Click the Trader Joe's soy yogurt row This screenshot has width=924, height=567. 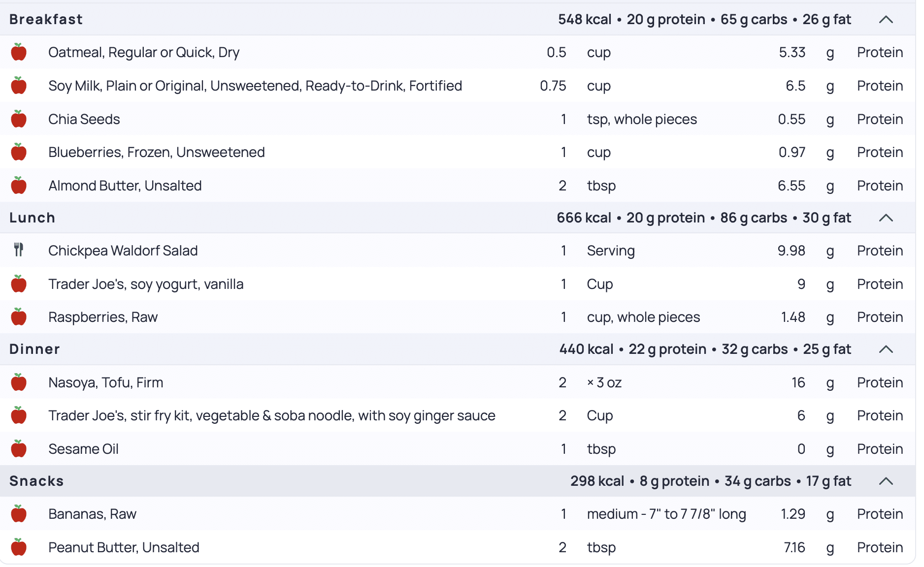point(146,284)
